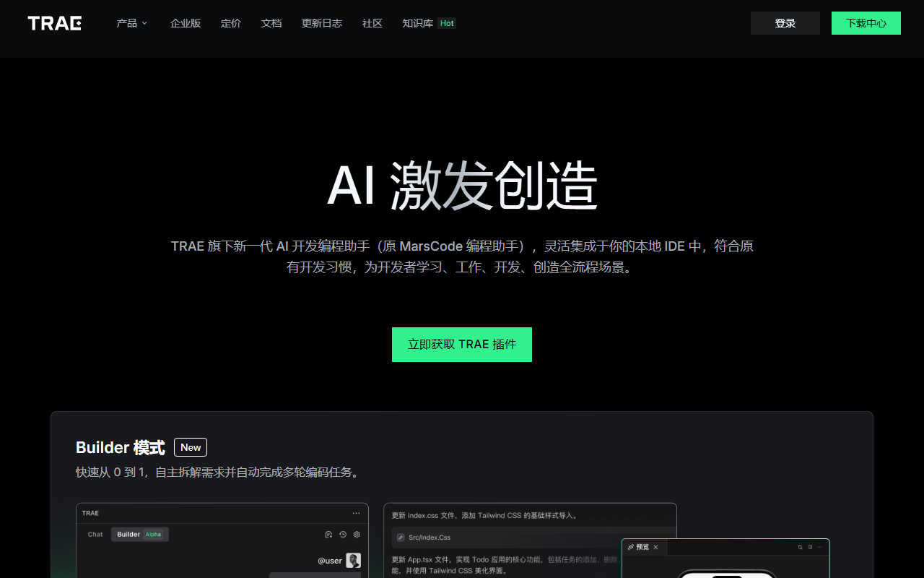Click 立即获取 TRAE 插件 button
Image resolution: width=924 pixels, height=578 pixels.
(x=462, y=345)
